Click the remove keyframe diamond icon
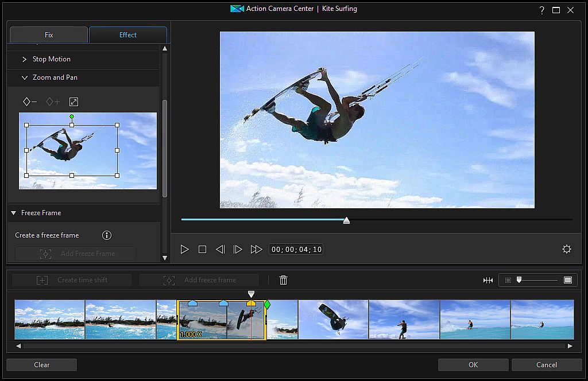588x381 pixels. click(29, 102)
